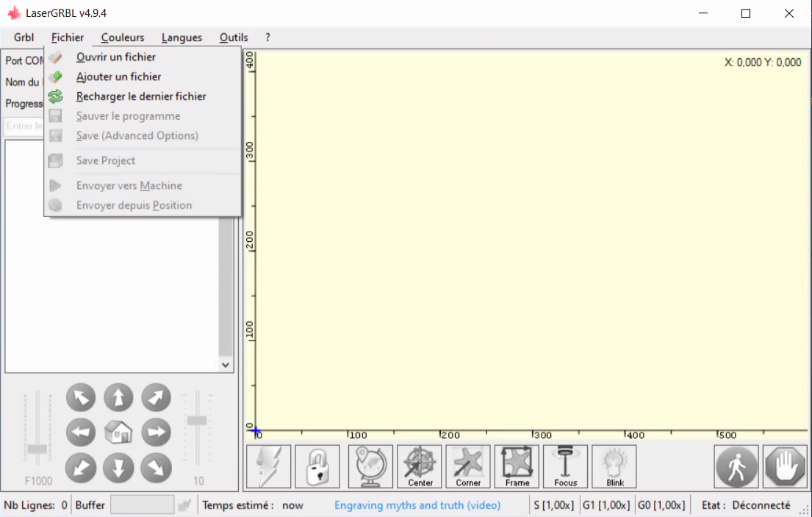The width and height of the screenshot is (812, 517).
Task: Click the Center button
Action: tap(420, 466)
